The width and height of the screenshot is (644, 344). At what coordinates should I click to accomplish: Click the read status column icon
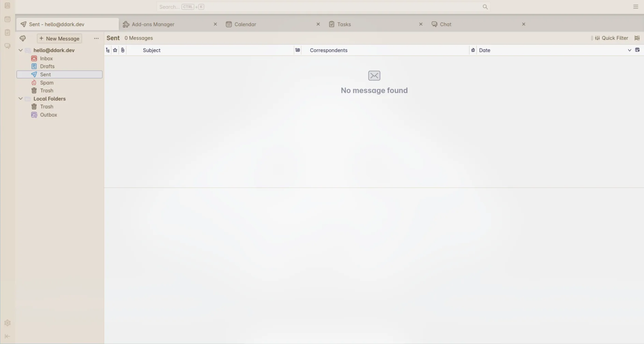(297, 50)
